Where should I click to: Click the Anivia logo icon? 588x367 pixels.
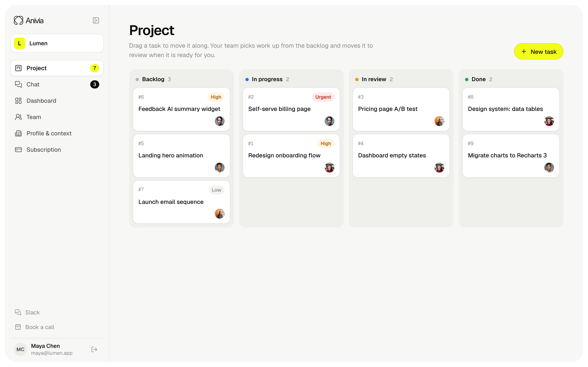click(x=18, y=20)
